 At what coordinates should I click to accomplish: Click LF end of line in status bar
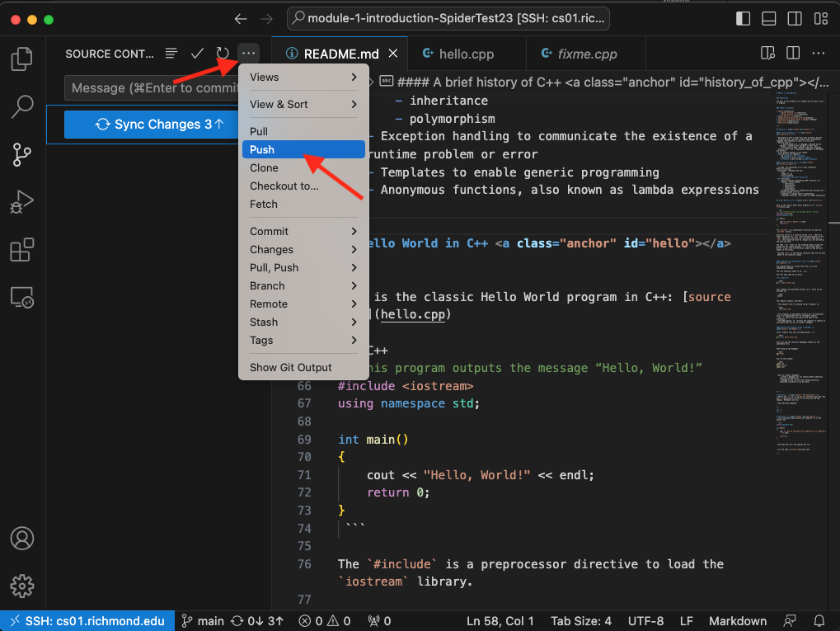tap(686, 621)
